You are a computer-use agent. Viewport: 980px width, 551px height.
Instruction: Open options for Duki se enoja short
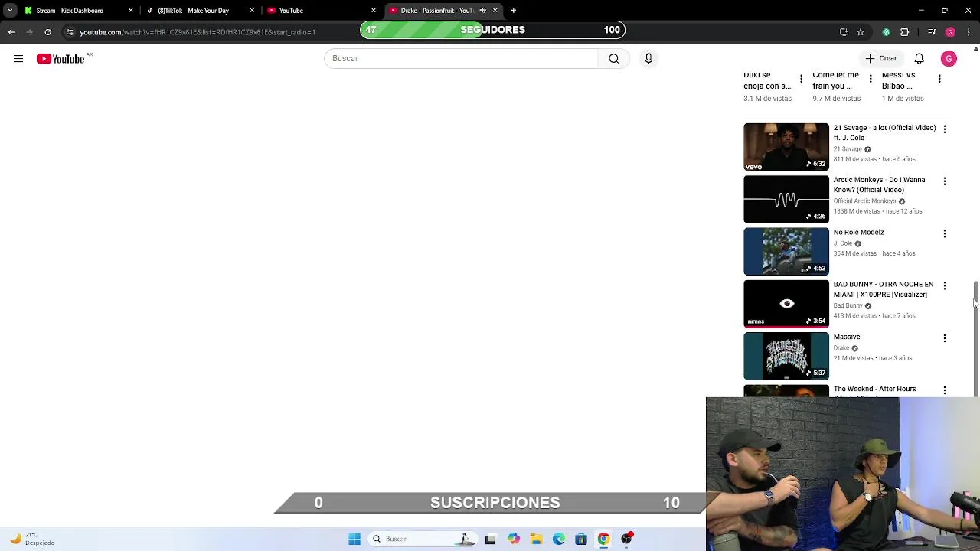click(801, 79)
